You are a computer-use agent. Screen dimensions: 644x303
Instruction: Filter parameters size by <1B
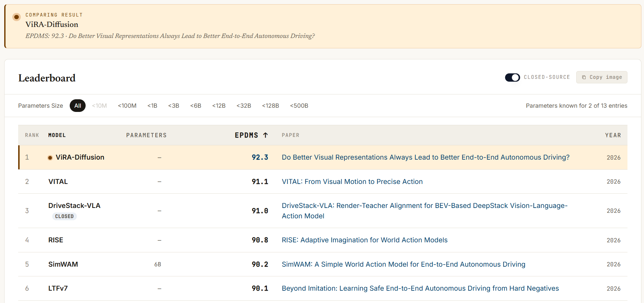(x=152, y=106)
